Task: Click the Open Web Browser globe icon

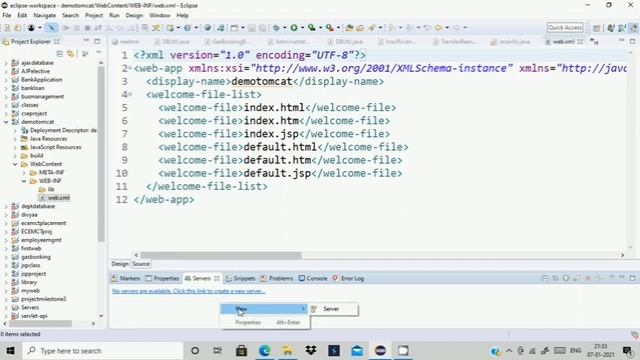Action: point(207,28)
